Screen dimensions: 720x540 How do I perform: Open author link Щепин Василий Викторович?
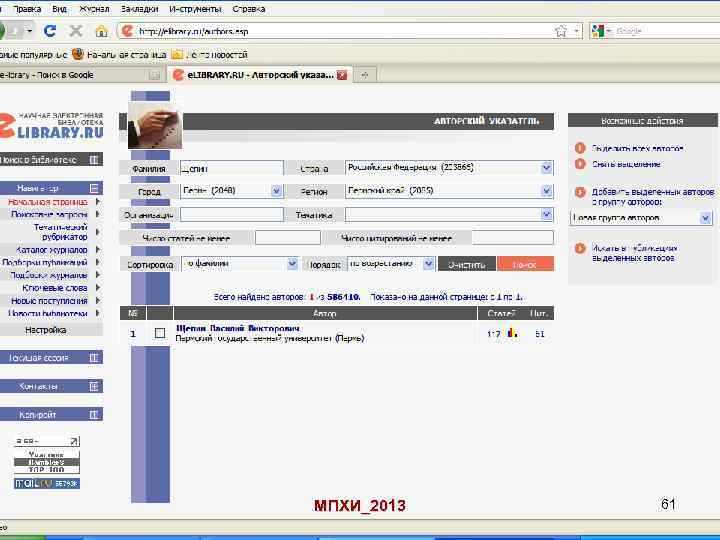pos(238,328)
